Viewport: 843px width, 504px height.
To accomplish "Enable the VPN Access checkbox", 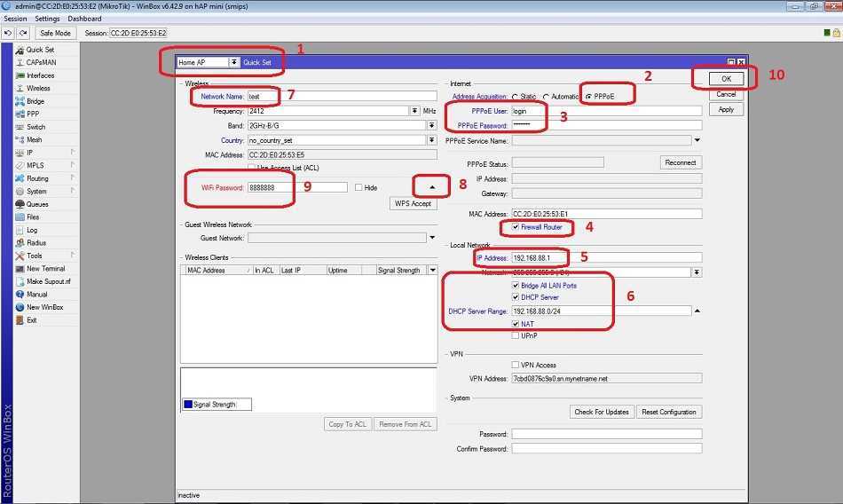I will tap(516, 366).
